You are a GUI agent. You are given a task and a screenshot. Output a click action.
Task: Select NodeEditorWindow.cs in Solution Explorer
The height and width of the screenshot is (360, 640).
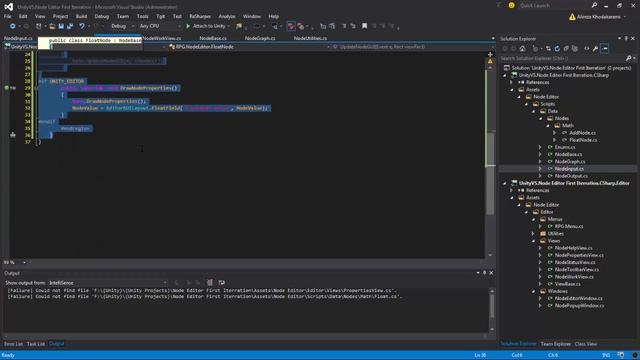point(578,298)
